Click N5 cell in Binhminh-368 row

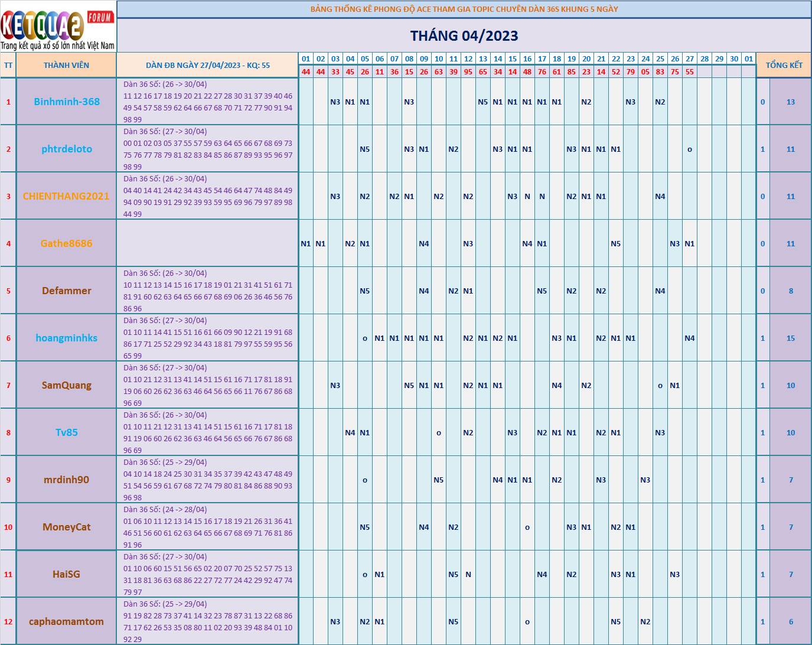tap(483, 102)
